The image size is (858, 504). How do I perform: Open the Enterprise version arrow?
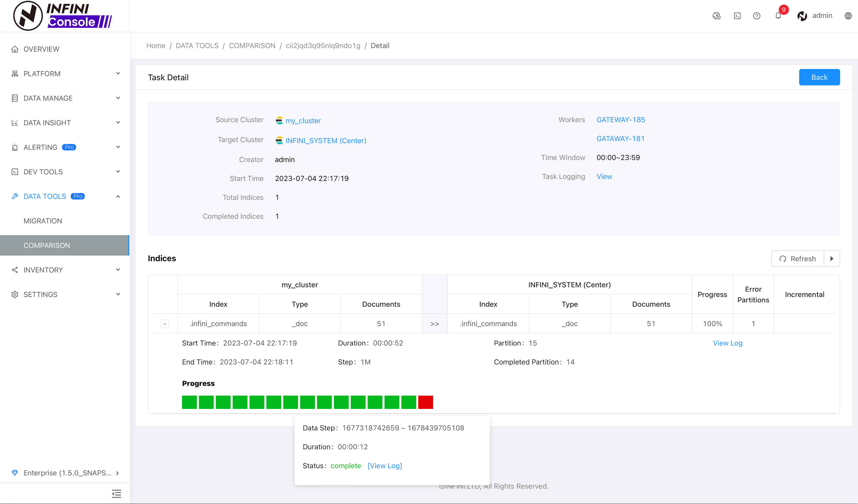pos(117,473)
